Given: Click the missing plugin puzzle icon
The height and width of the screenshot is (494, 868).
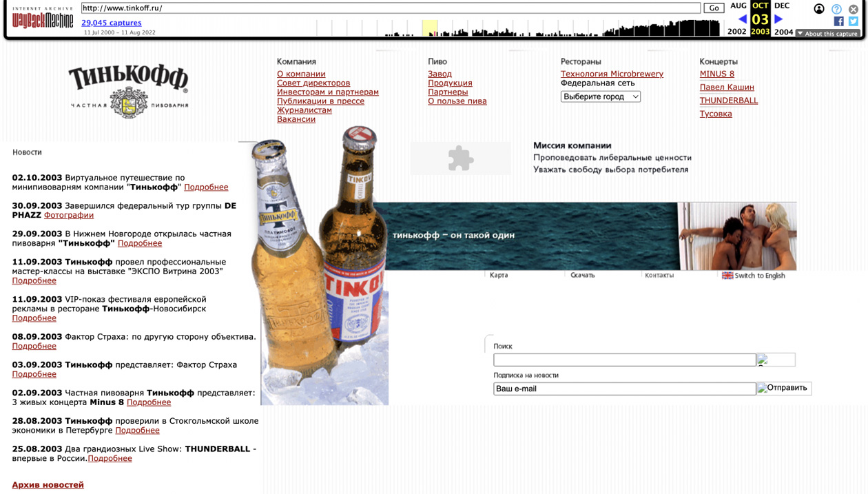Looking at the screenshot, I should coord(461,158).
